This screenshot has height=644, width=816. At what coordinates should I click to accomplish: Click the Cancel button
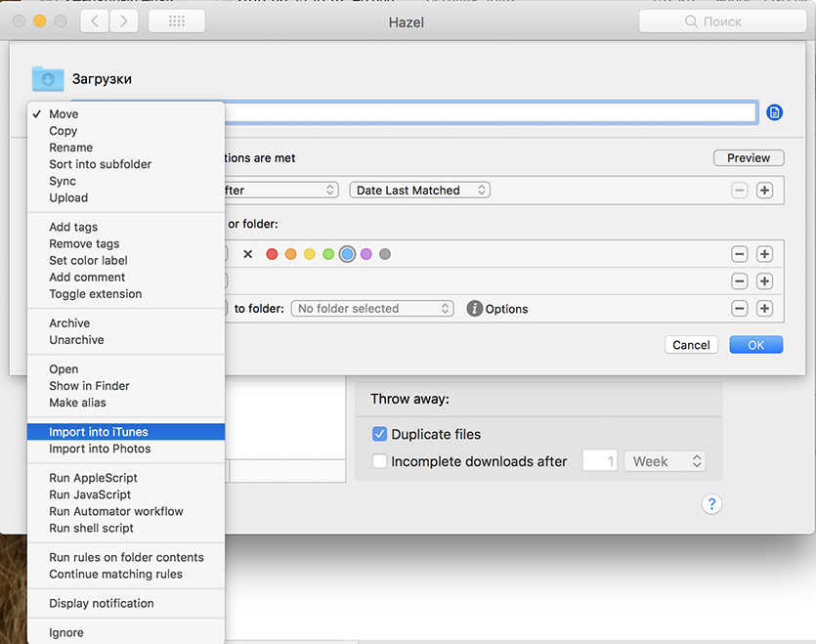coord(691,345)
